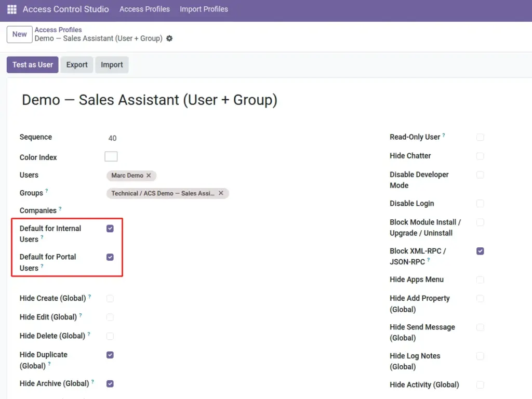Viewport: 532px width, 399px height.
Task: Click the Export button
Action: point(77,64)
